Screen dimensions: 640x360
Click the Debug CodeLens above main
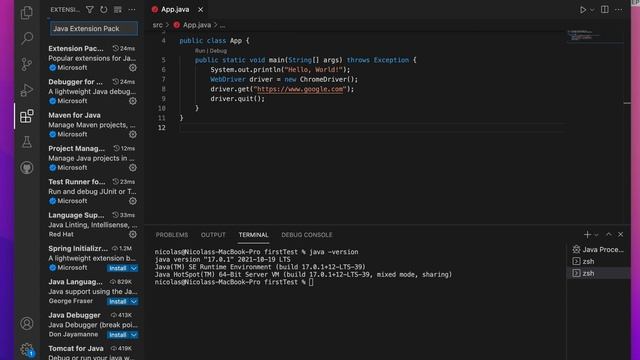218,51
